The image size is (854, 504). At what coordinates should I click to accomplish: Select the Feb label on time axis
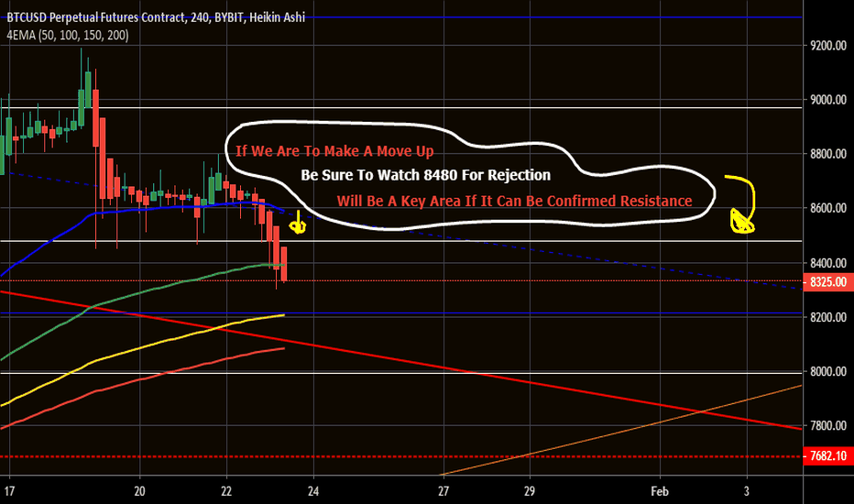coord(660,491)
